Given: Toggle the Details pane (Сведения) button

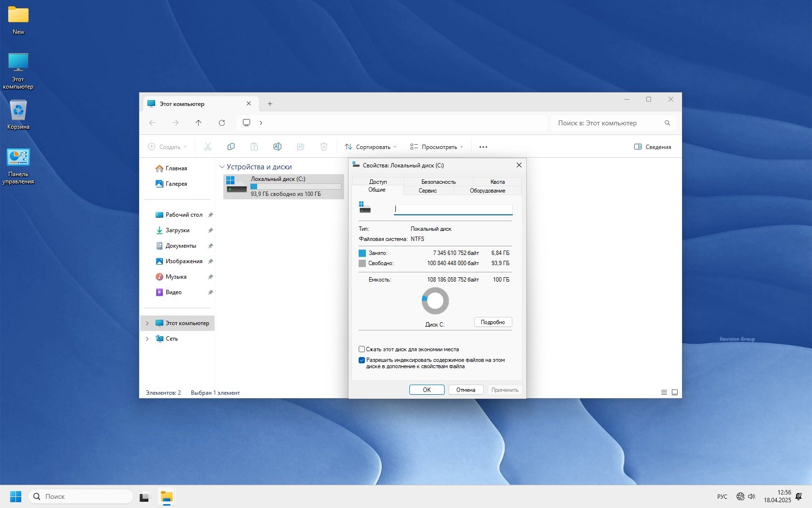Looking at the screenshot, I should pos(652,147).
